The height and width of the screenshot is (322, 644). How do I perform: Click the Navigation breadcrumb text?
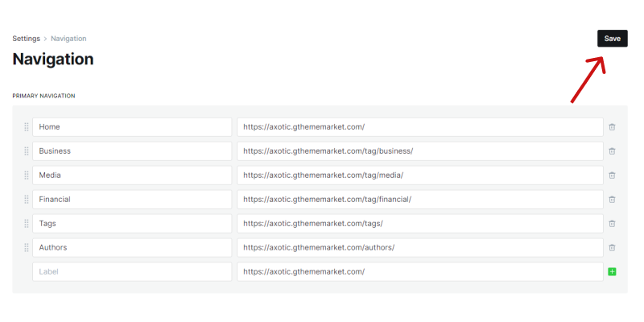click(x=68, y=39)
